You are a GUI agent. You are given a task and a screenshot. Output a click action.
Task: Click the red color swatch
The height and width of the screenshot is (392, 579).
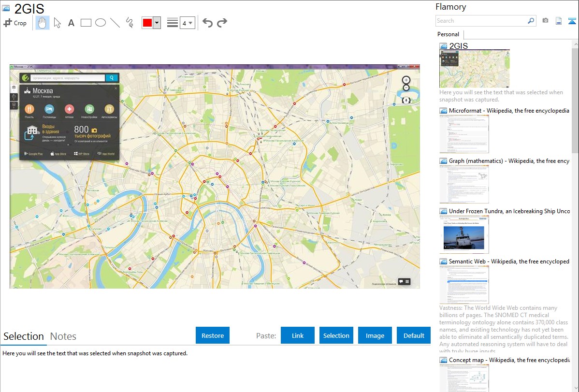[147, 23]
